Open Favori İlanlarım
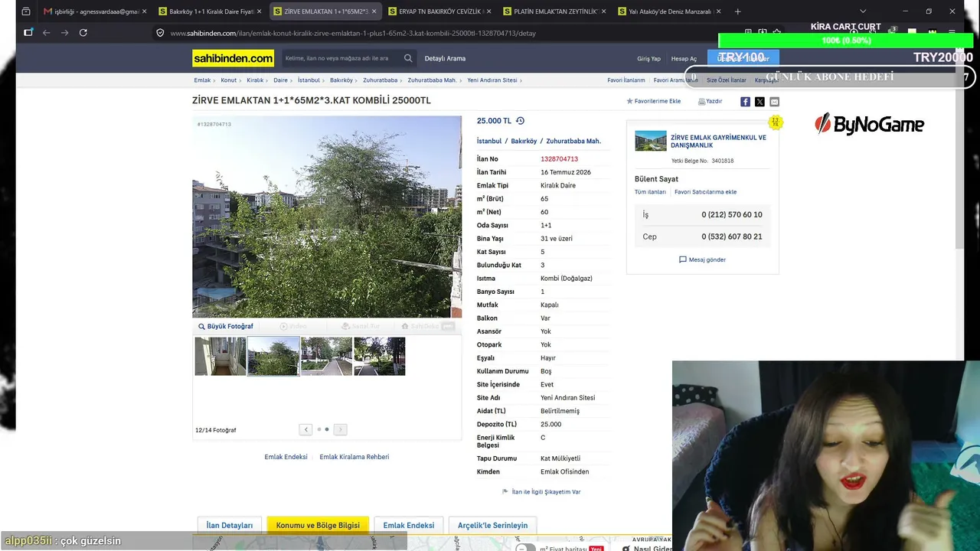The height and width of the screenshot is (551, 980). pyautogui.click(x=626, y=80)
